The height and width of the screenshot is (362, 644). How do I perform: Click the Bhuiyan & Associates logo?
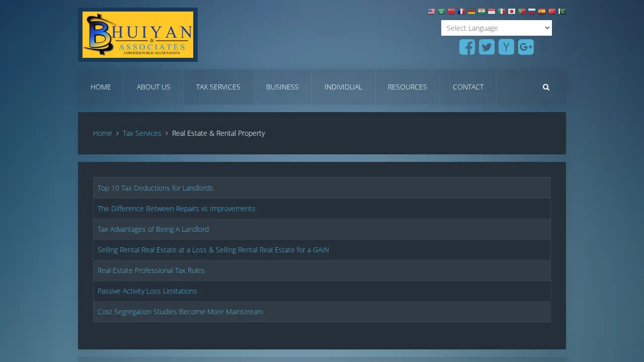tap(138, 35)
